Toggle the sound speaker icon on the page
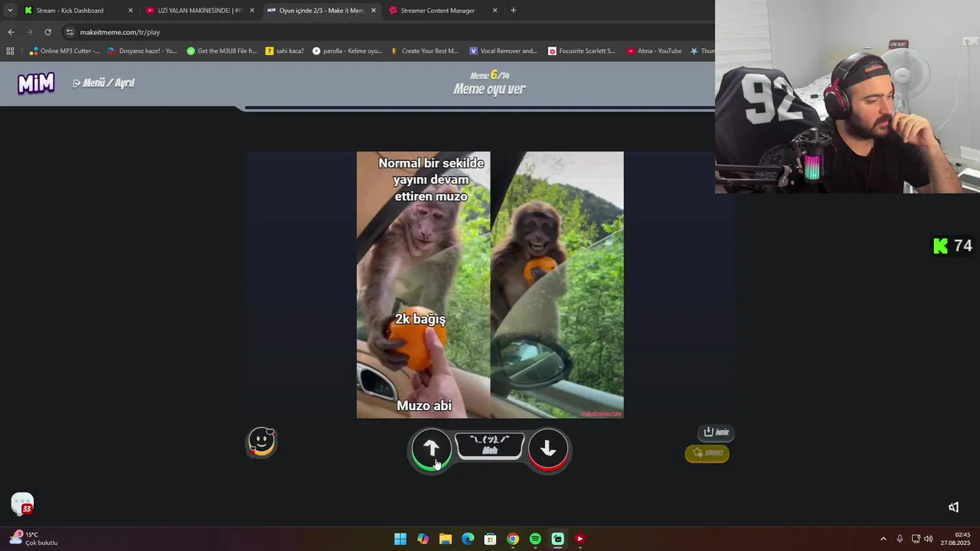Screen dimensions: 980x551 (x=953, y=507)
